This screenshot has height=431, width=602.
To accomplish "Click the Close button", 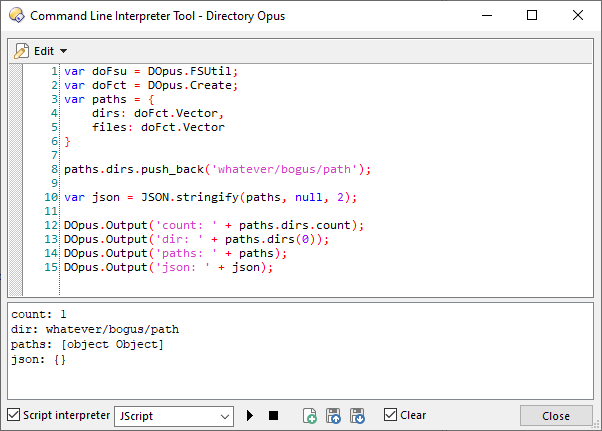I will (555, 416).
